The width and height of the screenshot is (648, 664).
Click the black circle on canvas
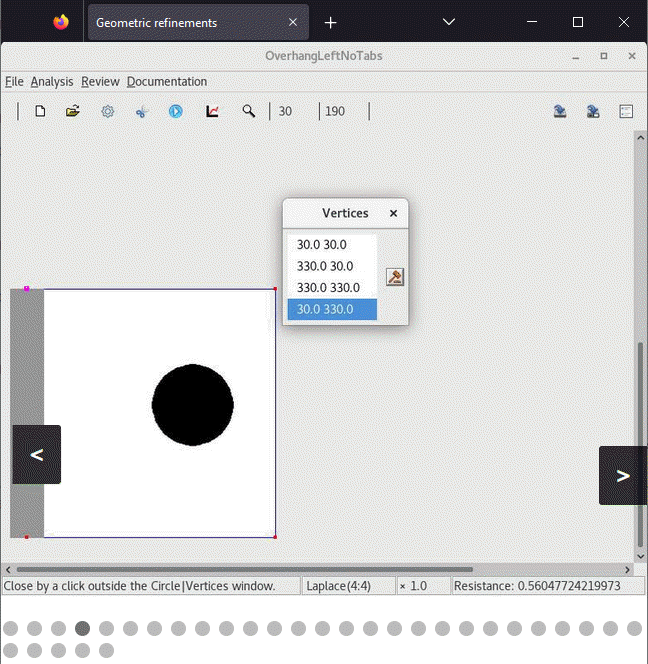(x=192, y=405)
